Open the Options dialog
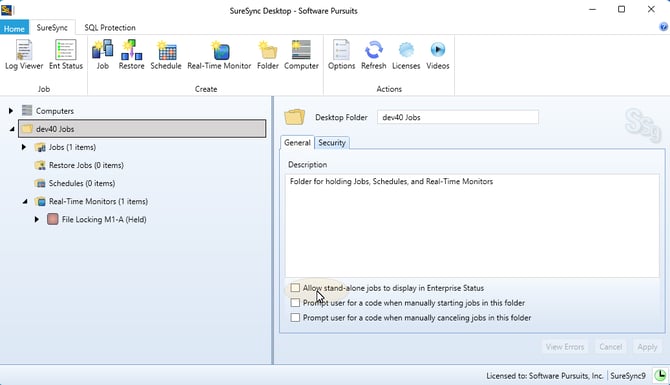670x385 pixels. pos(341,55)
